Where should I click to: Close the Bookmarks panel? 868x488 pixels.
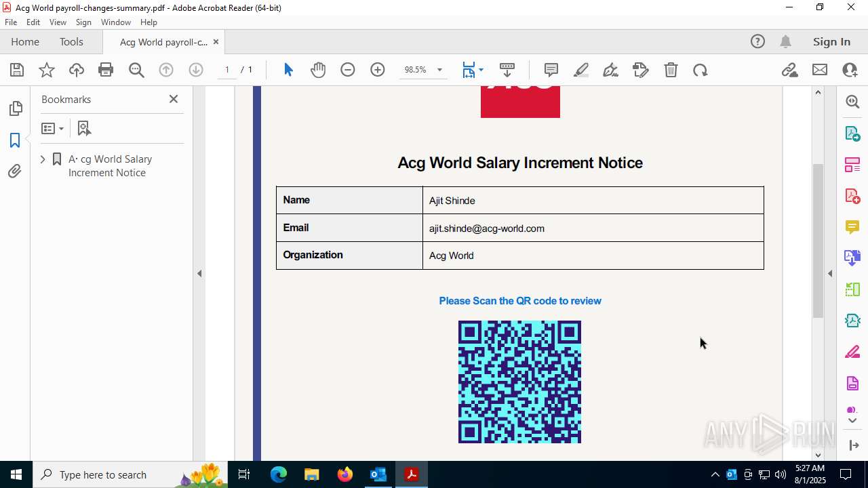174,99
